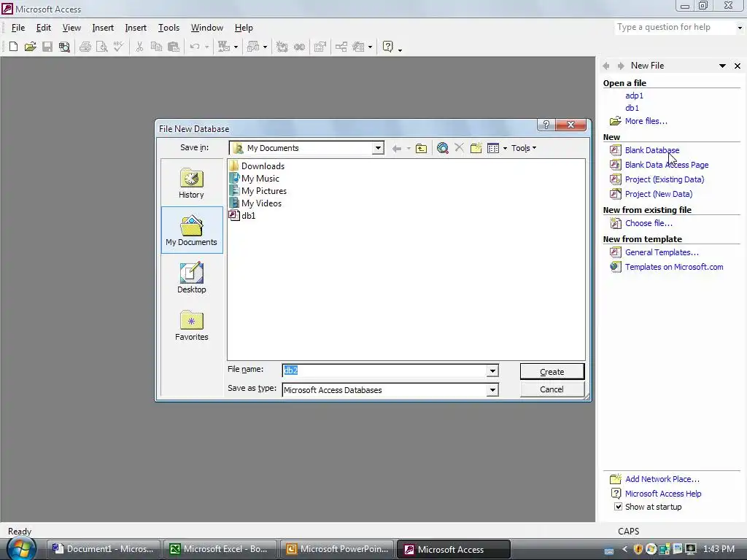Screen dimensions: 747x560
Task: Click the Type a question for help box
Action: tap(676, 28)
